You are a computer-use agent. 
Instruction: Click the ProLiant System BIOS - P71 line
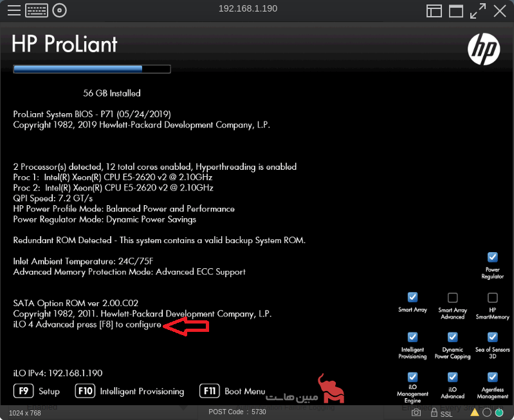tap(92, 114)
